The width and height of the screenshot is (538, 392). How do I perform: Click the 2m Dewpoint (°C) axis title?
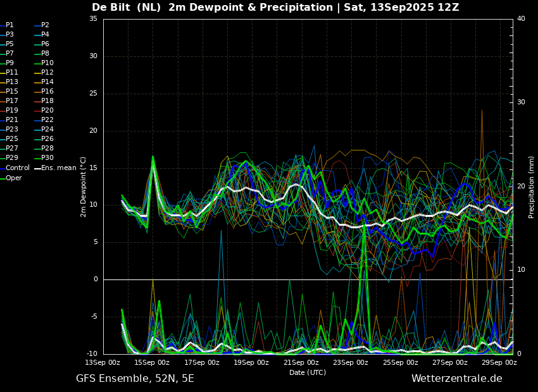point(83,187)
